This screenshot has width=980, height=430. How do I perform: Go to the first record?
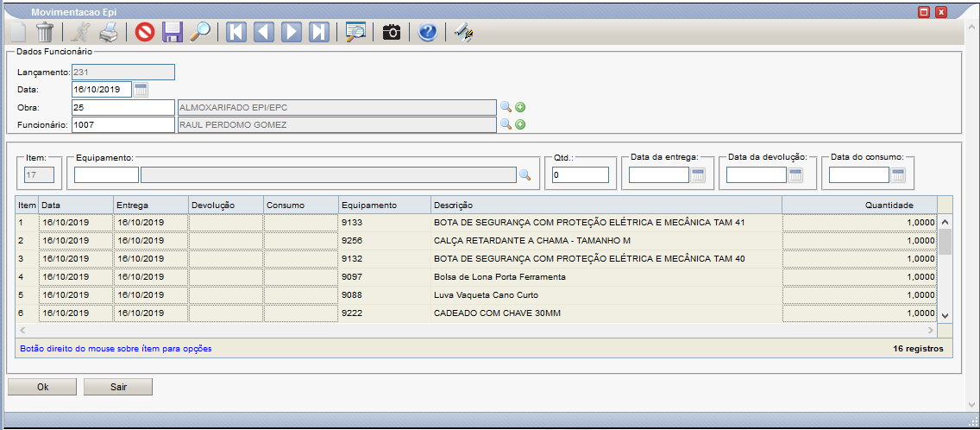(x=236, y=32)
